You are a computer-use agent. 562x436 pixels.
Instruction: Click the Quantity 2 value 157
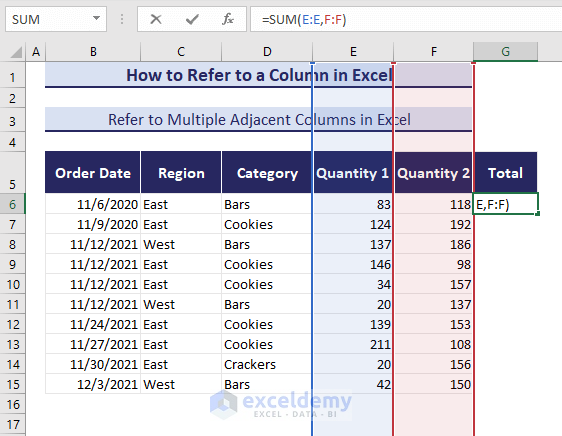click(434, 284)
